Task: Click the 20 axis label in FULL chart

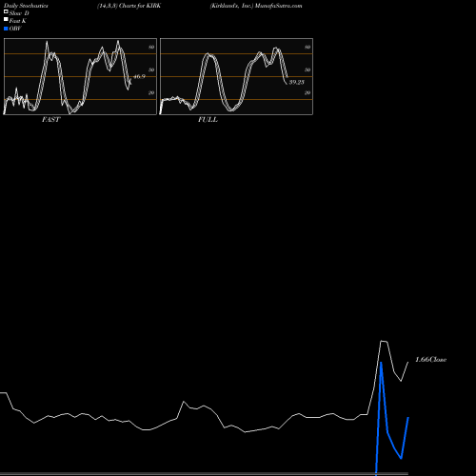Action: (x=307, y=92)
